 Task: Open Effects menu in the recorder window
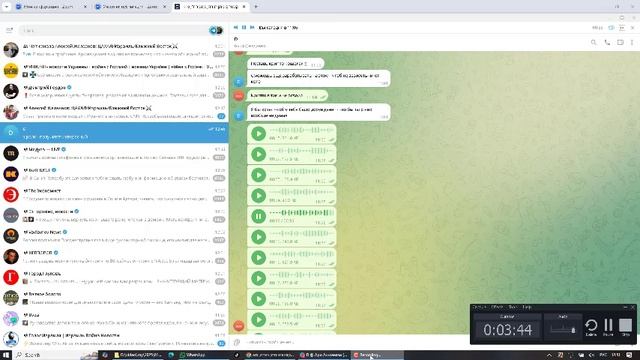(497, 307)
